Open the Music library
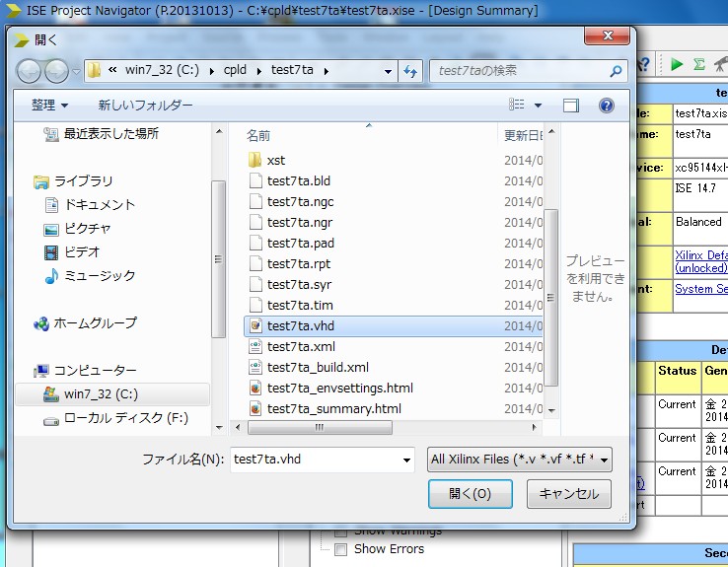The width and height of the screenshot is (728, 567). point(90,276)
